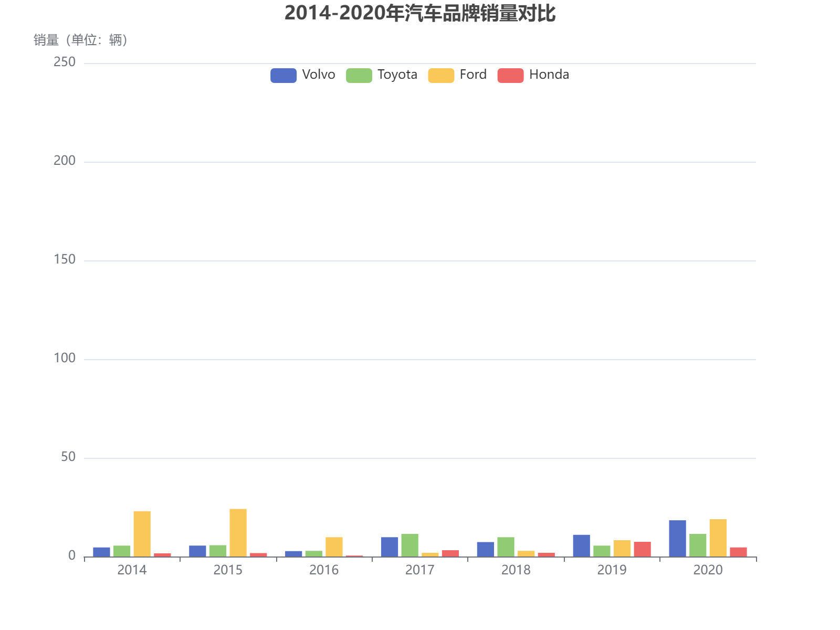Screen dimensions: 840x630
Task: Select the 2019 Ford yellow bar
Action: coord(622,549)
